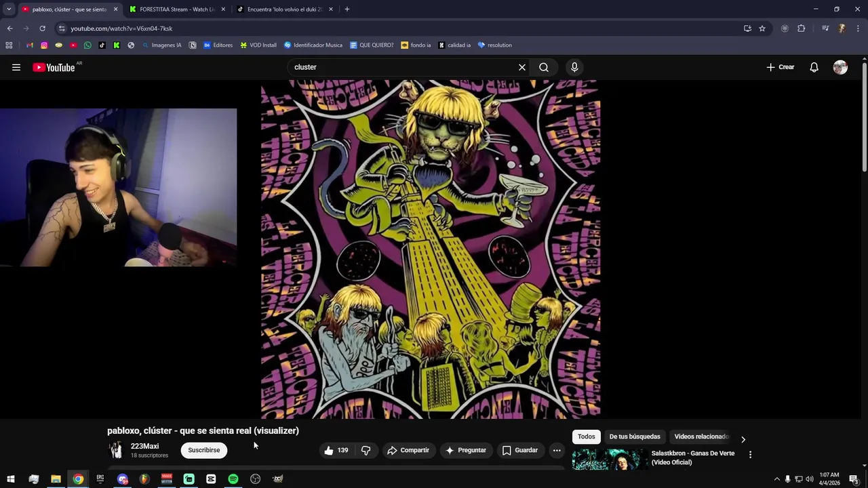This screenshot has width=868, height=488.
Task: Open 'QUE QUIERO?' bookmark
Action: 372,45
